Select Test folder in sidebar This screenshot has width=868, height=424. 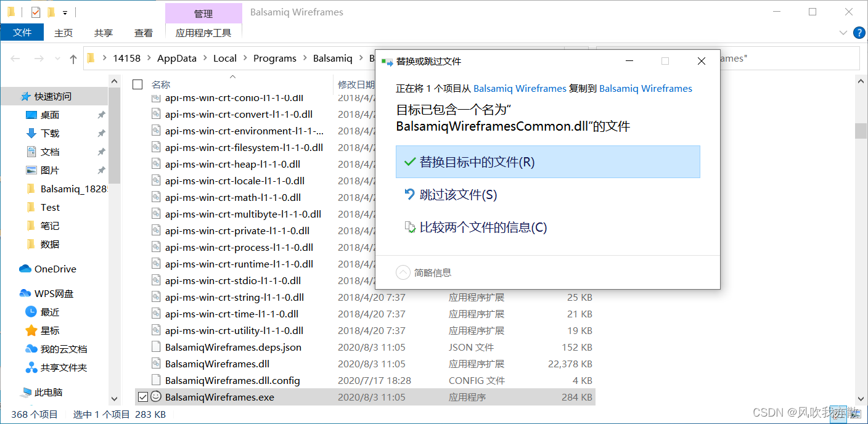click(x=50, y=207)
